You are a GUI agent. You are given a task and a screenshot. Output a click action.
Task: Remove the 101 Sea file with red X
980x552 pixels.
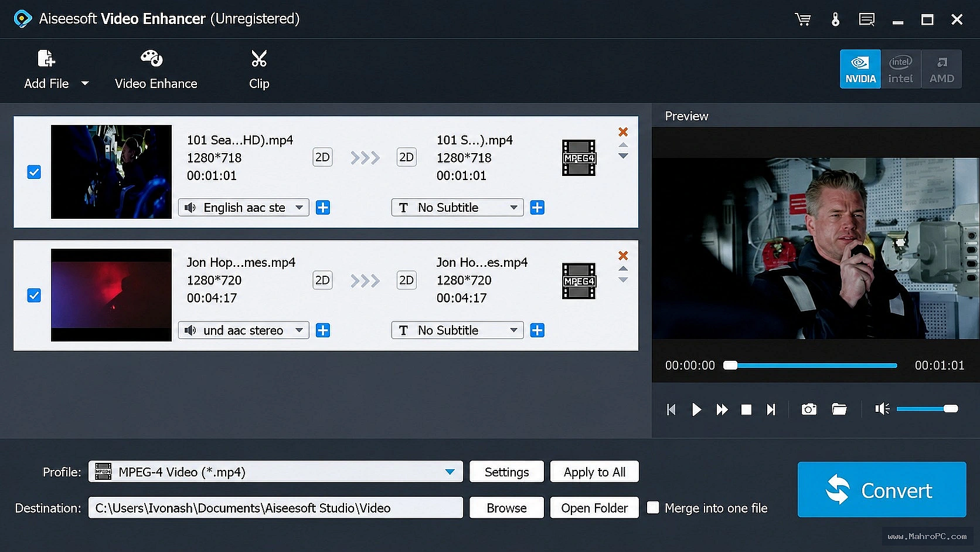[x=623, y=132]
